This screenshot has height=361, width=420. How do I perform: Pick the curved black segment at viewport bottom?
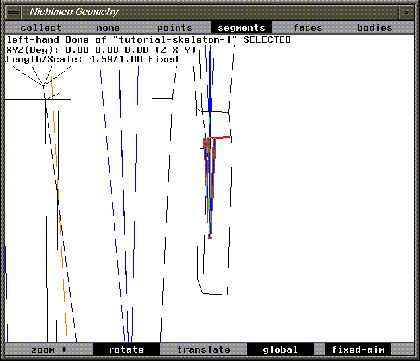tap(208, 288)
